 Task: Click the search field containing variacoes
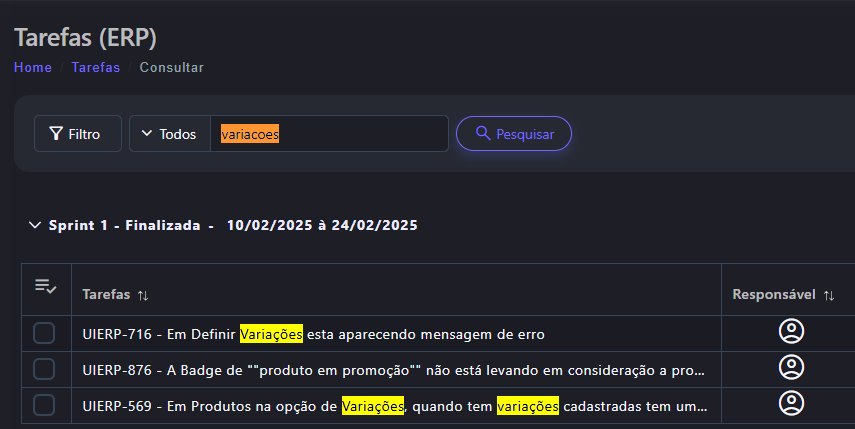(x=329, y=133)
